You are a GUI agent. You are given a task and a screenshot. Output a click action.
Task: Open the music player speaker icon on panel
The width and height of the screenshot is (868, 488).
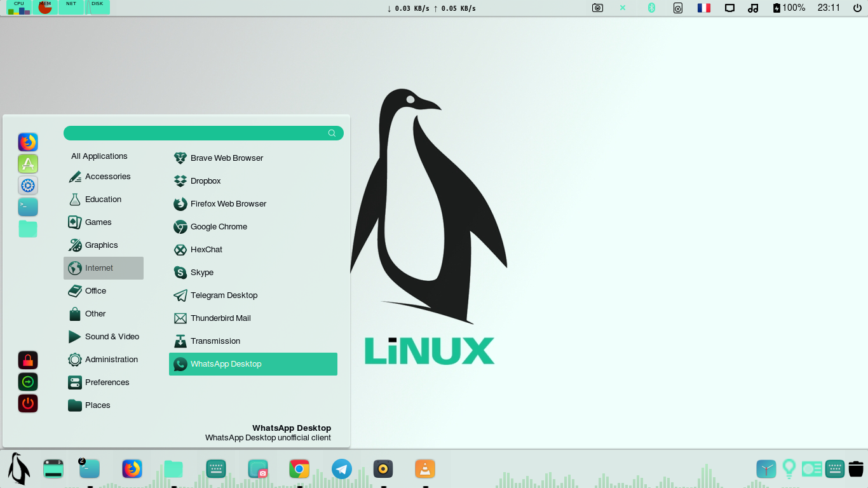[x=383, y=469]
